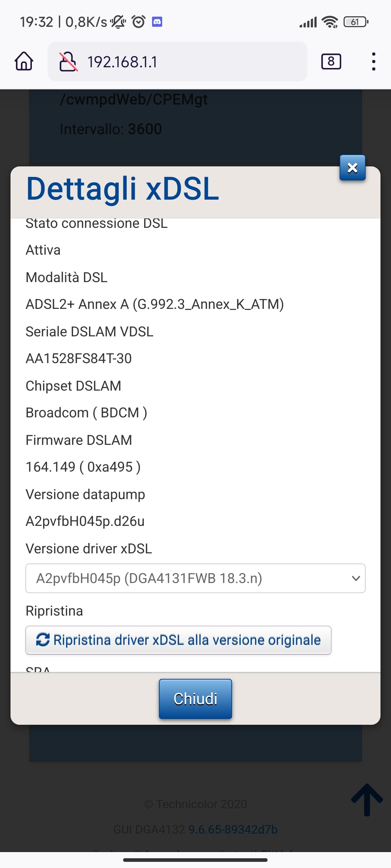
Task: Open the GUI version 9.6.65-89342d7b link
Action: coord(233,829)
